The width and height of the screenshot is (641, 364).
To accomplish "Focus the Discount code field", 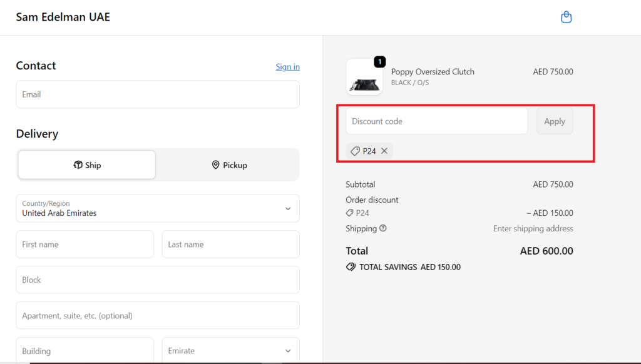I will click(437, 121).
